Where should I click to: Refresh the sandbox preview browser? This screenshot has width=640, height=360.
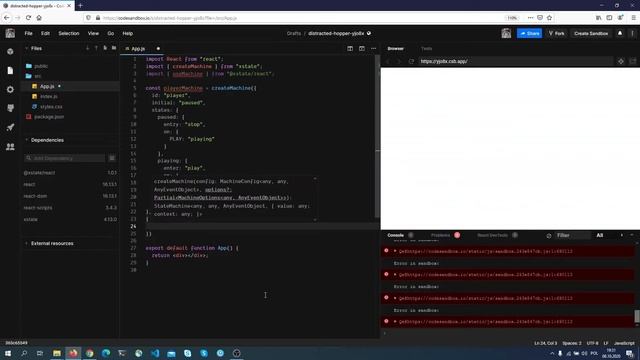pos(411,61)
